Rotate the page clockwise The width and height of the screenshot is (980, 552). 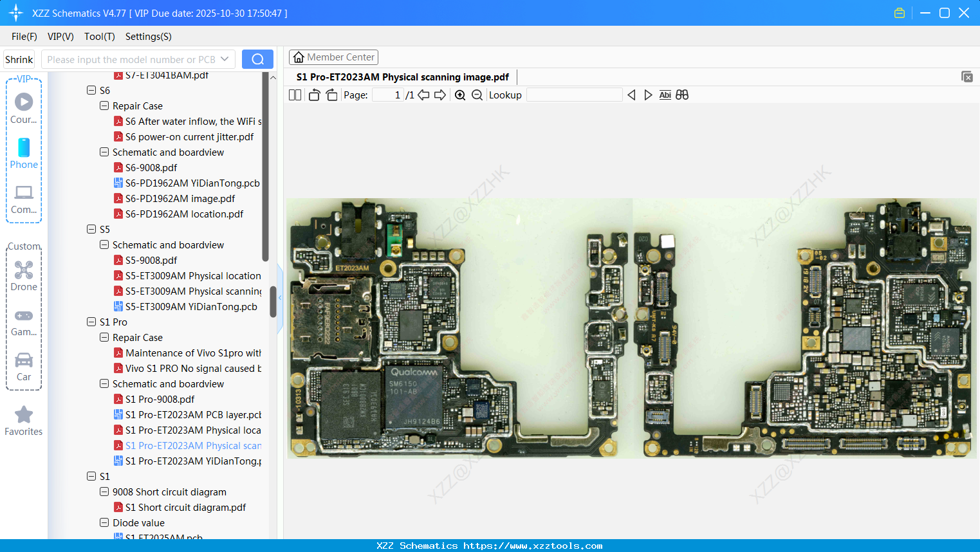click(331, 95)
